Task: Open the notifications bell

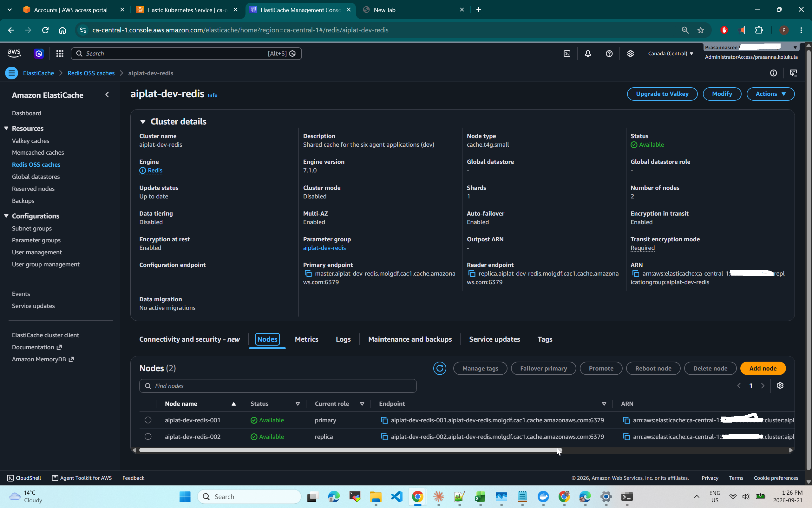Action: (x=588, y=53)
